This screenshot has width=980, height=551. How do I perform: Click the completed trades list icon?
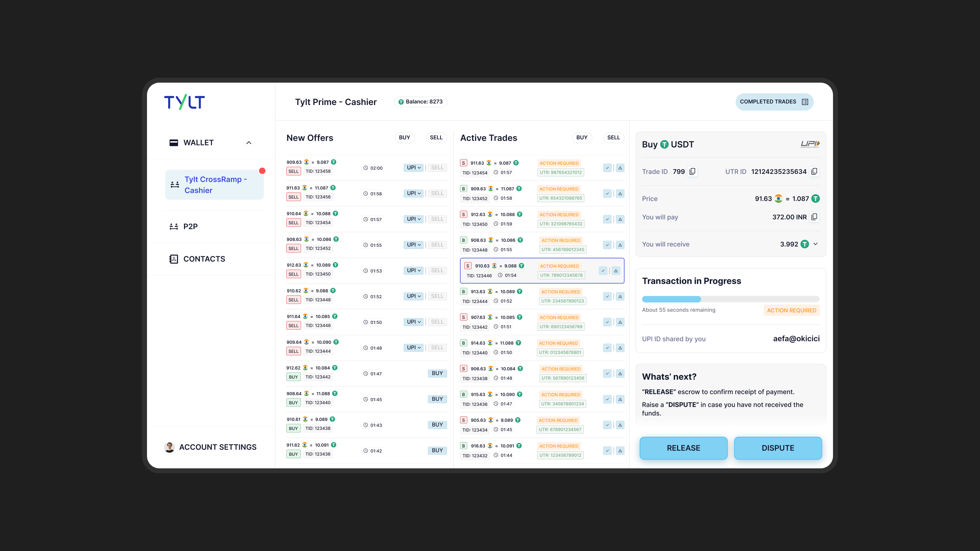coord(805,102)
